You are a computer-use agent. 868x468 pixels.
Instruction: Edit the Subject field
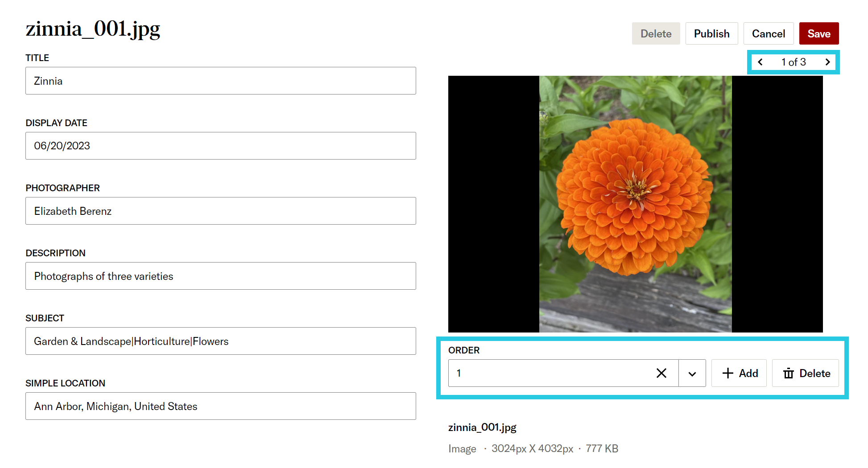221,341
